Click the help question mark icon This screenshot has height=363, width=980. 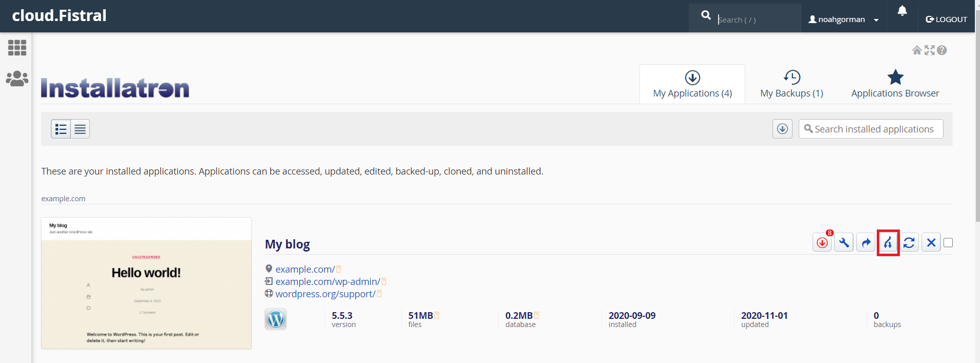point(941,50)
